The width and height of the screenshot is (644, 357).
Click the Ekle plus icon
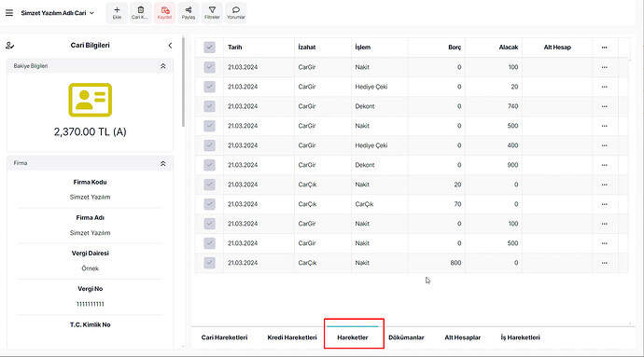tap(117, 13)
